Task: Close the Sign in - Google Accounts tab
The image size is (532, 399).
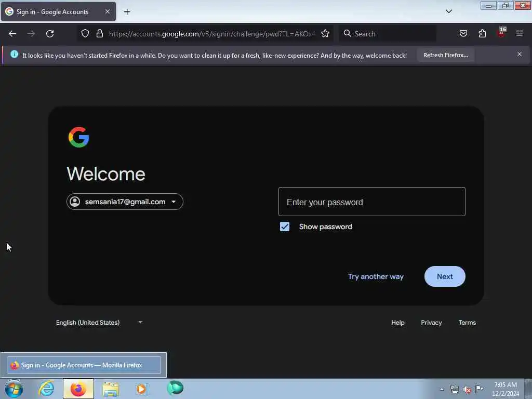Action: 107,11
